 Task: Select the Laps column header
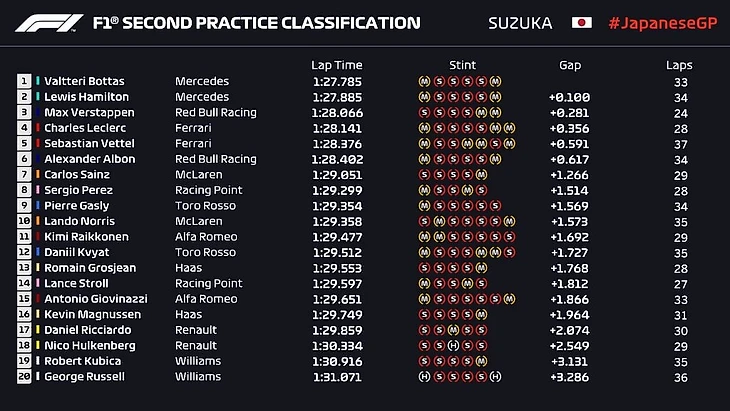click(678, 65)
